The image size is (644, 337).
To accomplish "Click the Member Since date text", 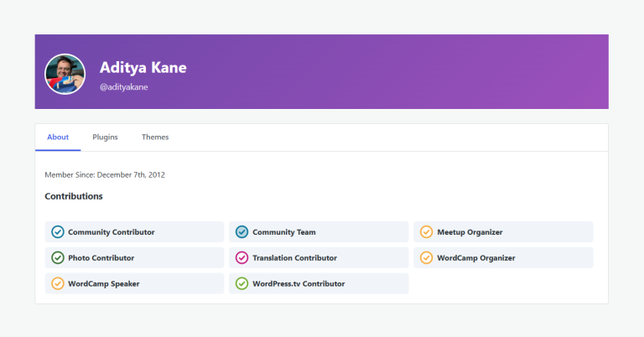I will [x=105, y=174].
